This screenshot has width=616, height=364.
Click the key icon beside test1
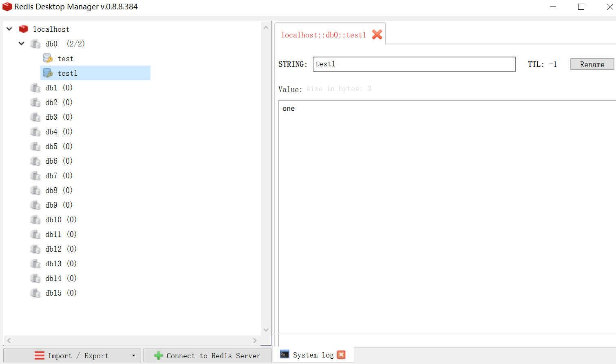[48, 73]
